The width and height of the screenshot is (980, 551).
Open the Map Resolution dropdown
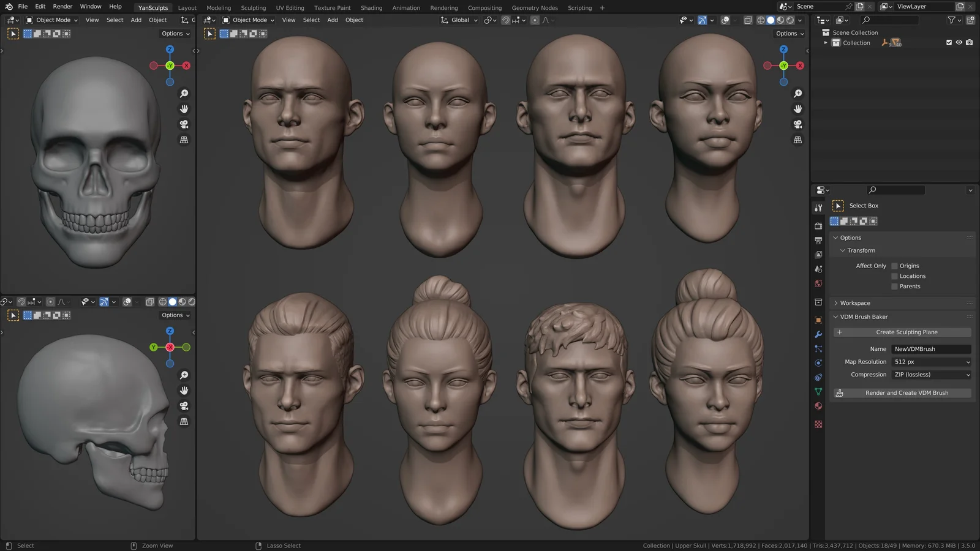click(930, 361)
